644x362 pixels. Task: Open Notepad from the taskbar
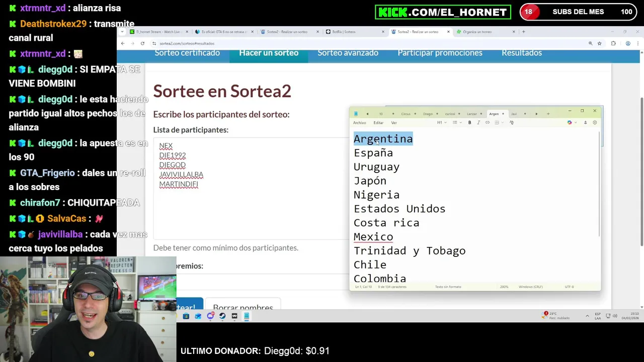pos(247,316)
